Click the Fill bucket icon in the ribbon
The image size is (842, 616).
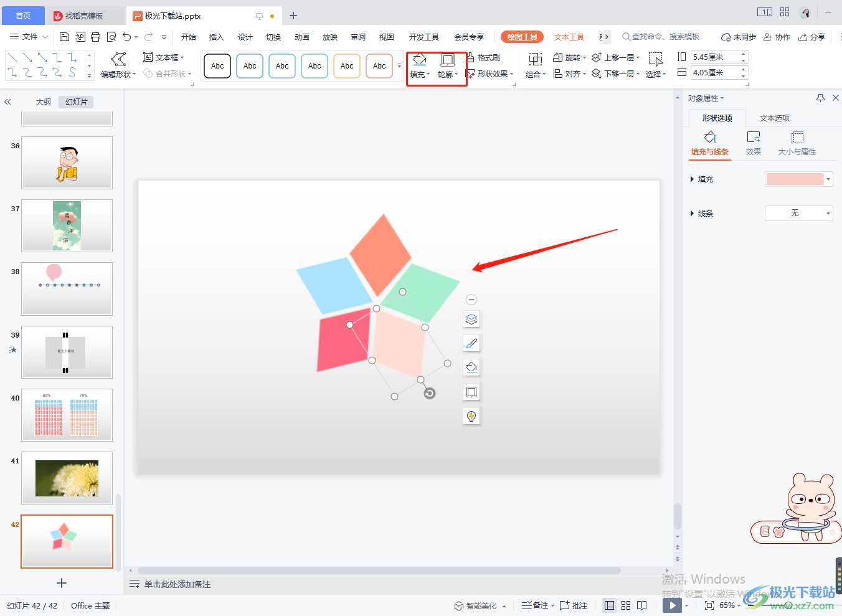pyautogui.click(x=420, y=60)
